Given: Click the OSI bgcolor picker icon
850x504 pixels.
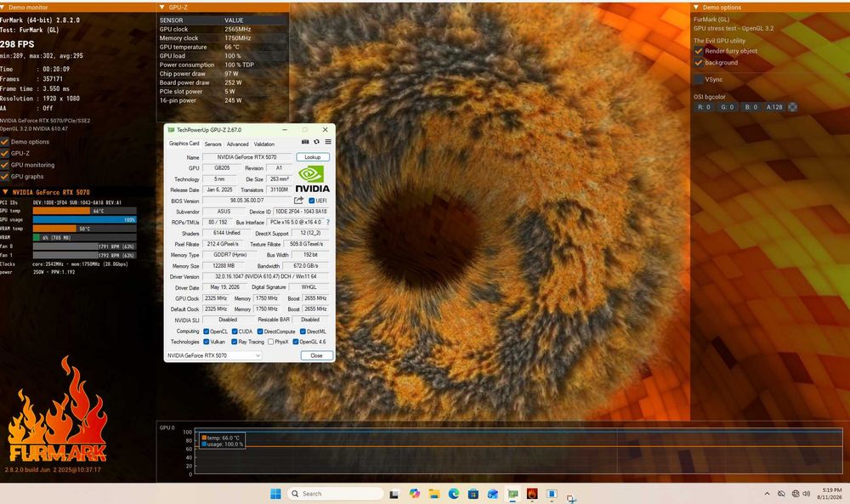Looking at the screenshot, I should pos(792,107).
